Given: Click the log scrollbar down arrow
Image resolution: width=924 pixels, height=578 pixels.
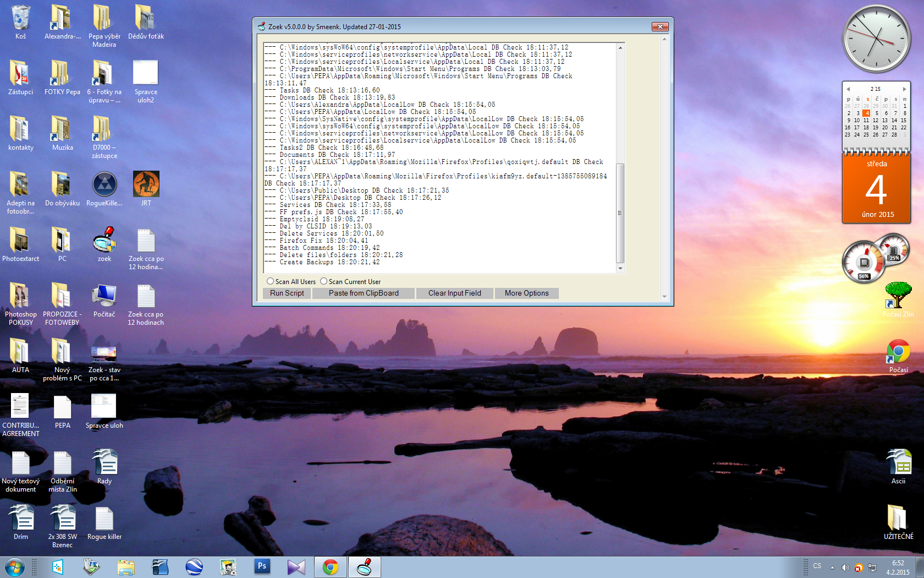Looking at the screenshot, I should click(620, 269).
